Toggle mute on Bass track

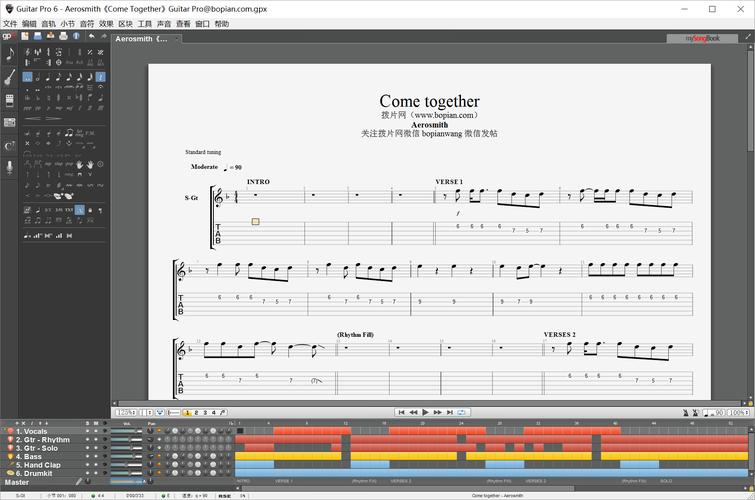95,456
